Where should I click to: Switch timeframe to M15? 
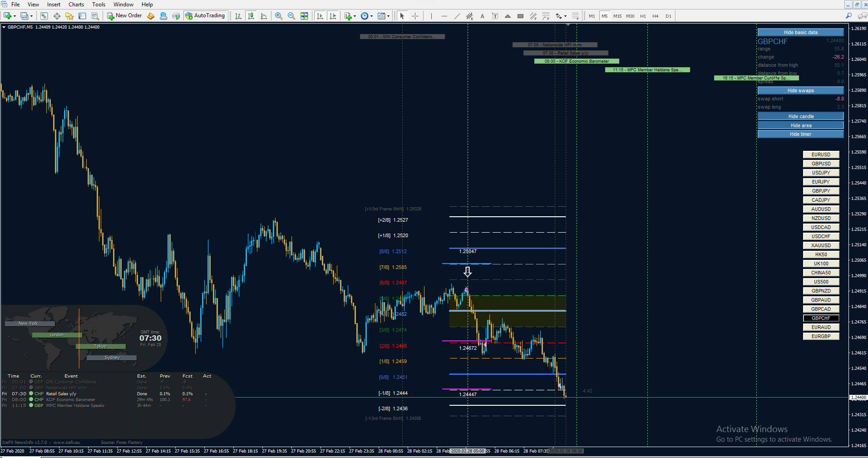(617, 16)
